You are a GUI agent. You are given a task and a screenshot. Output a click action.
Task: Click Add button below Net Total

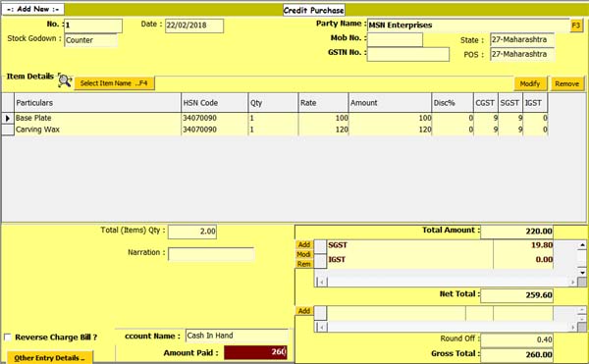click(x=304, y=311)
